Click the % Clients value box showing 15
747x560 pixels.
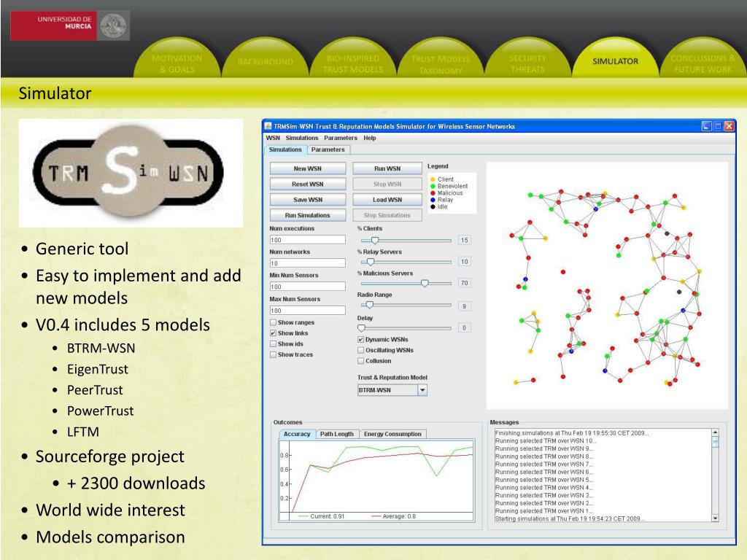point(464,240)
